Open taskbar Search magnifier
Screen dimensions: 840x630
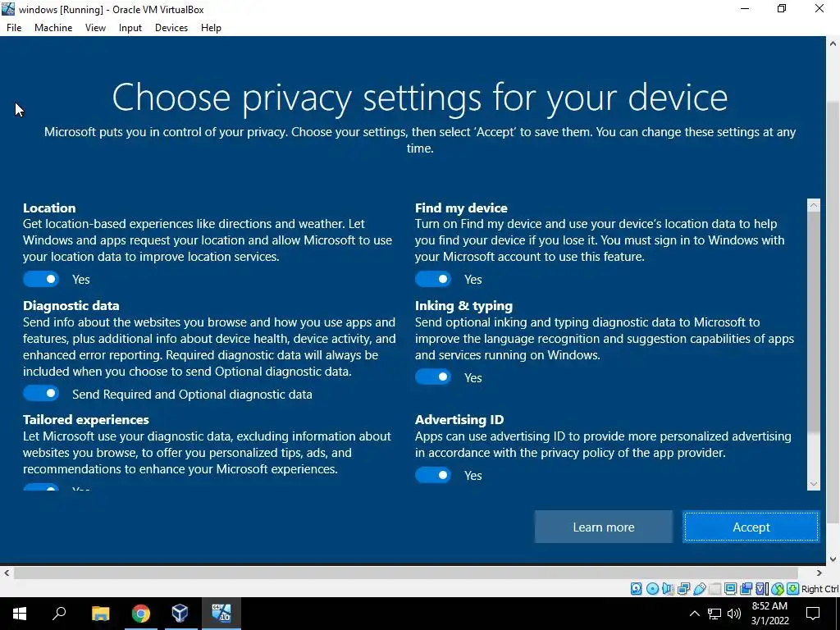(x=59, y=614)
